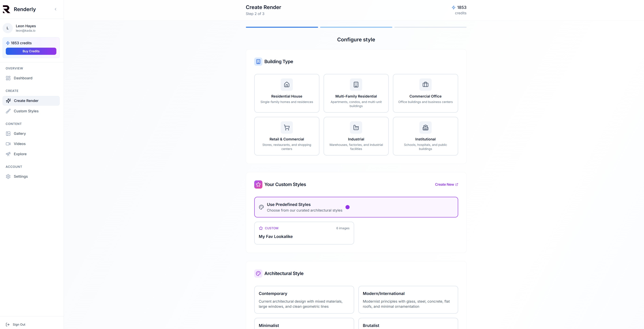Select the Residential House house icon

pyautogui.click(x=287, y=85)
